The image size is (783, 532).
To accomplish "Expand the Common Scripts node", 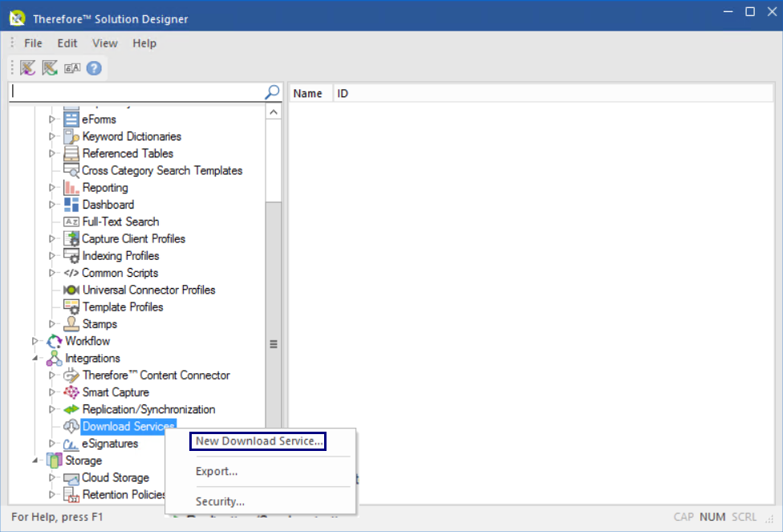I will (52, 273).
